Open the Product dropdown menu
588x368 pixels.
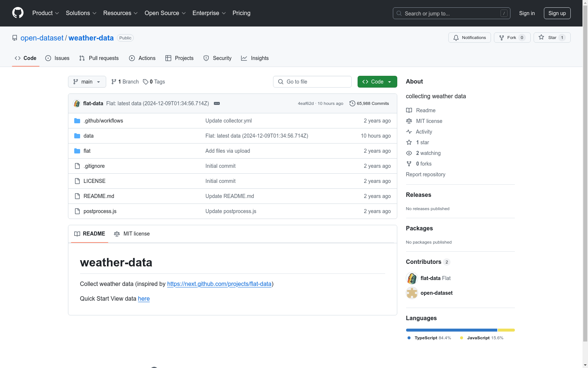46,13
